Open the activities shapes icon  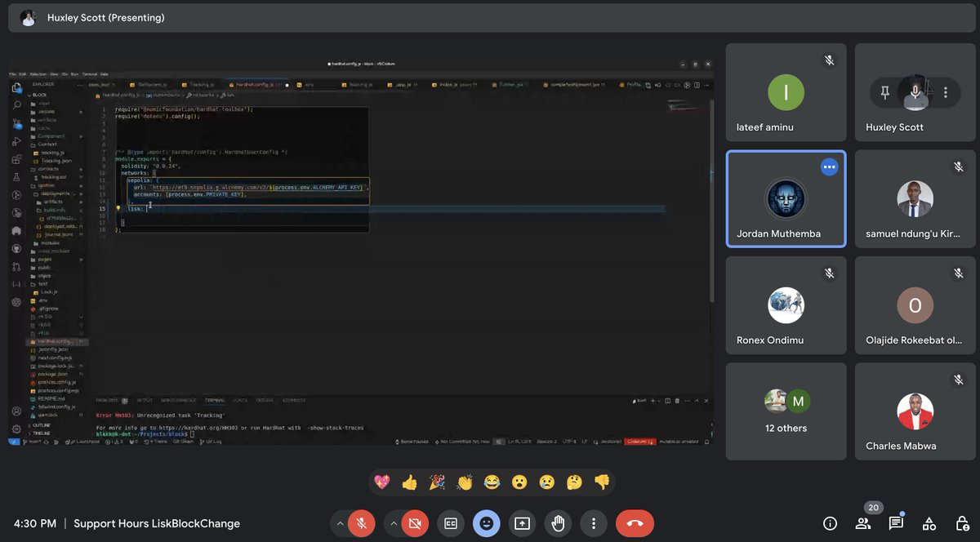(929, 523)
